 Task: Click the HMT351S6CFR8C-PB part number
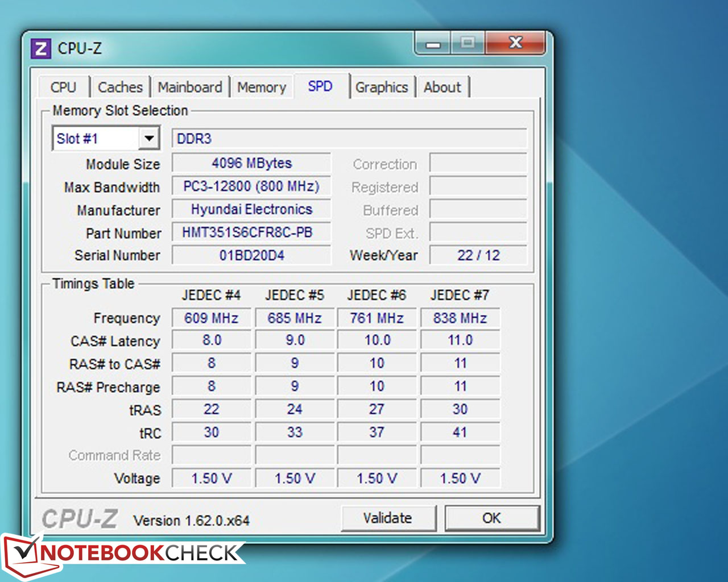[251, 232]
